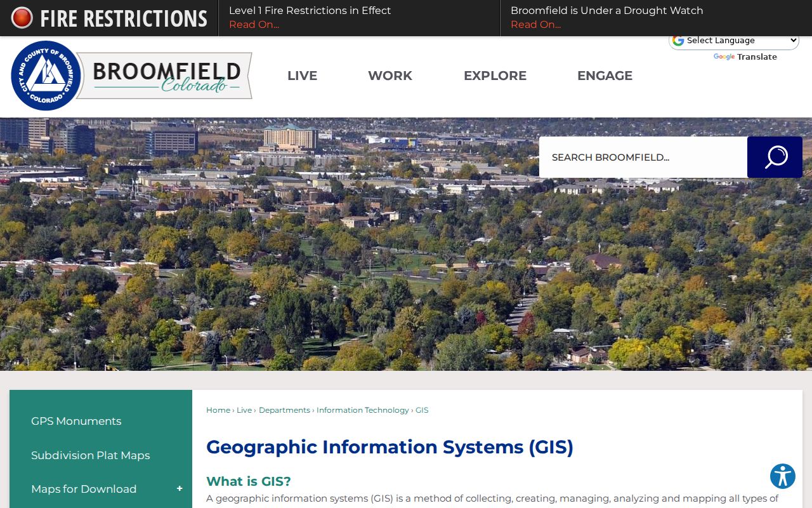This screenshot has height=508, width=812.
Task: Open the EXPLORE menu
Action: click(x=495, y=76)
